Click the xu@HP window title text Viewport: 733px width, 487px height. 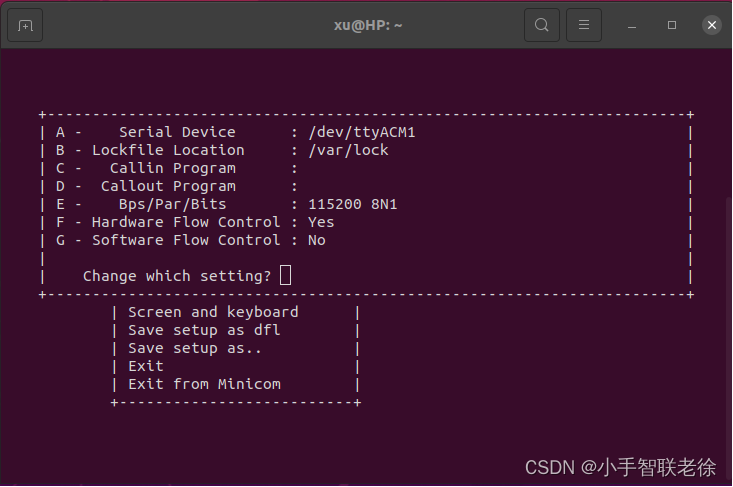(x=368, y=25)
